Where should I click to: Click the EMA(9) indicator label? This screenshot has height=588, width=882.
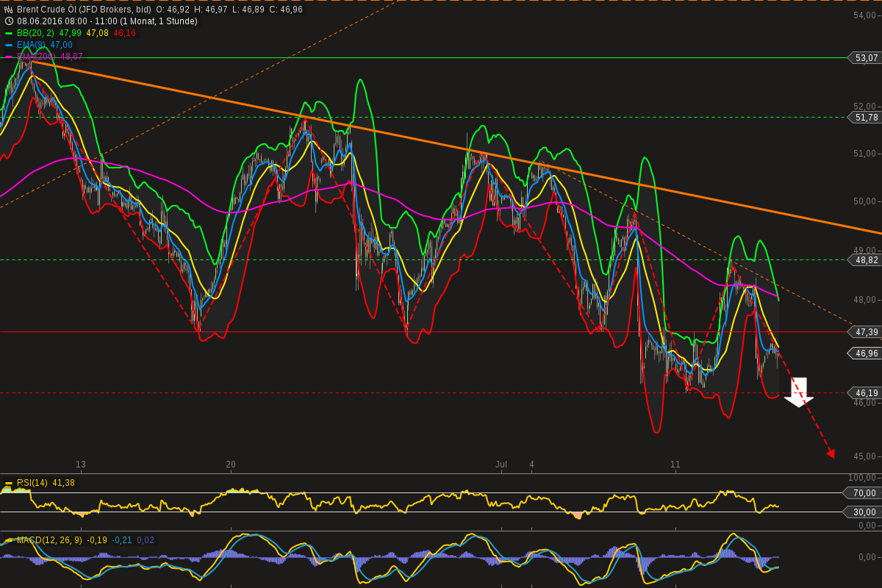[x=31, y=45]
